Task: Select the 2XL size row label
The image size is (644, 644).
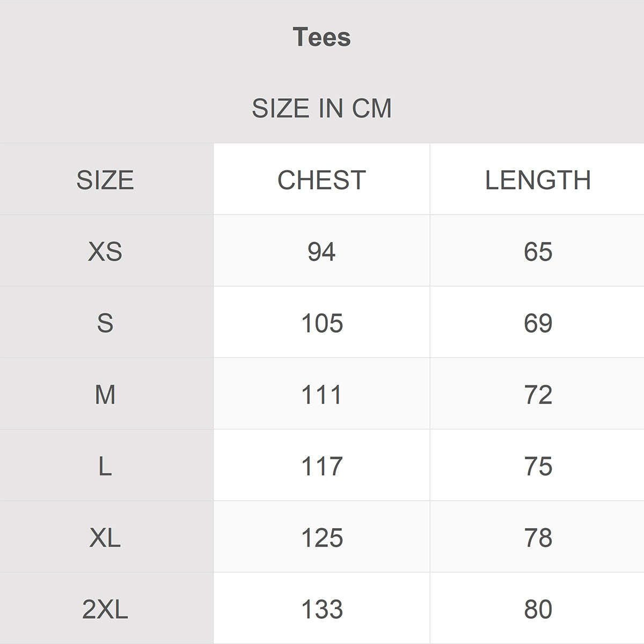Action: (105, 609)
